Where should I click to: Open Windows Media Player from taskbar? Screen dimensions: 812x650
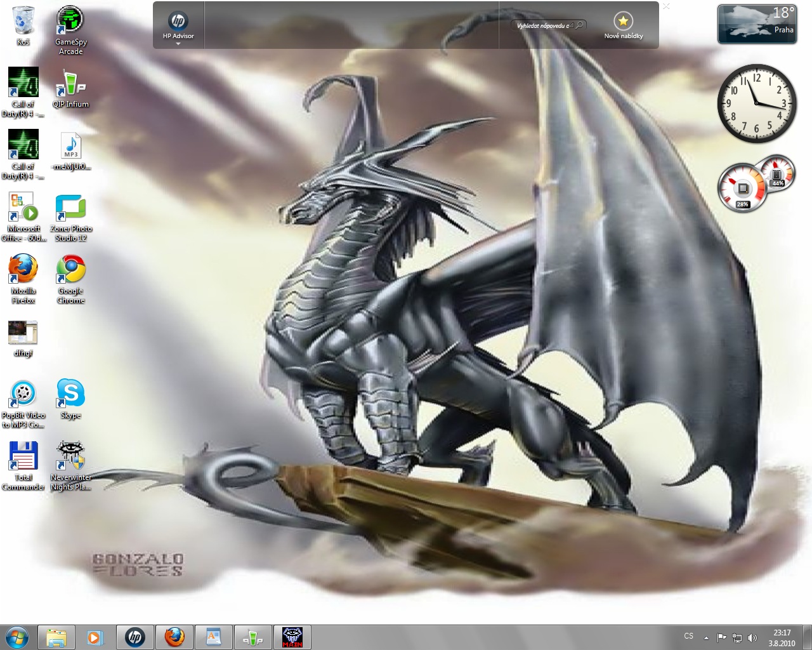point(95,637)
